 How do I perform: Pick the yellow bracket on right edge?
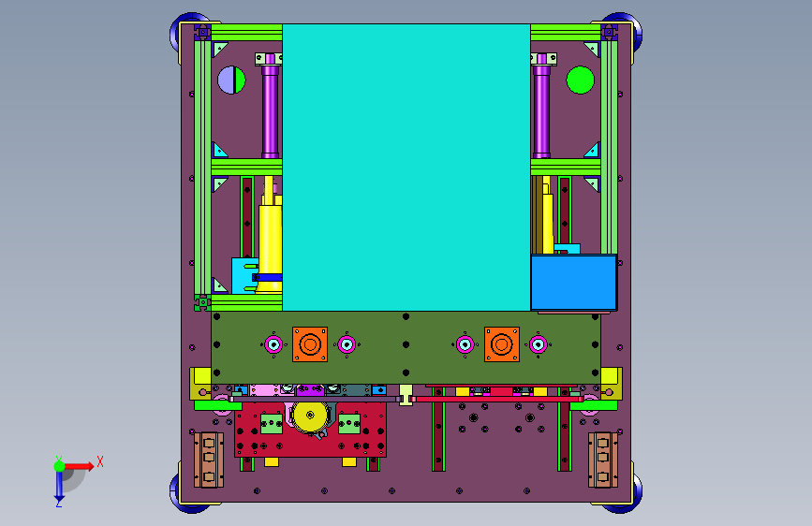[x=612, y=384]
